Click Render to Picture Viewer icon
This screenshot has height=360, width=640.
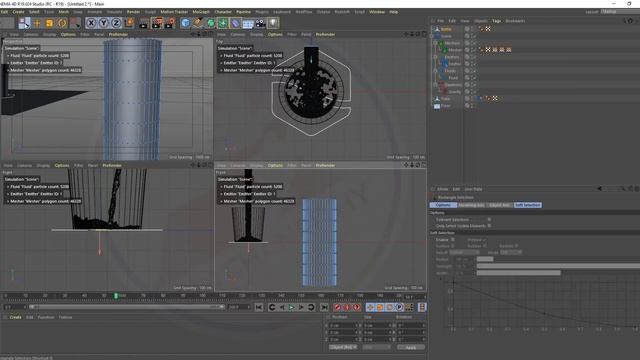click(157, 23)
